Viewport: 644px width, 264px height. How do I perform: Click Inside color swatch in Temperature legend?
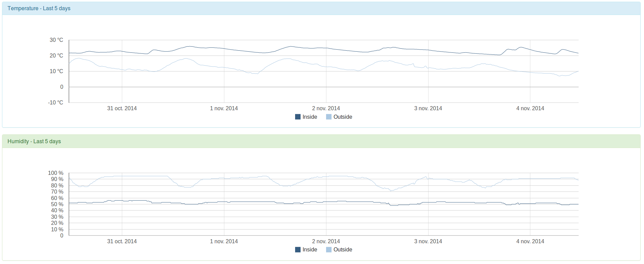[298, 117]
